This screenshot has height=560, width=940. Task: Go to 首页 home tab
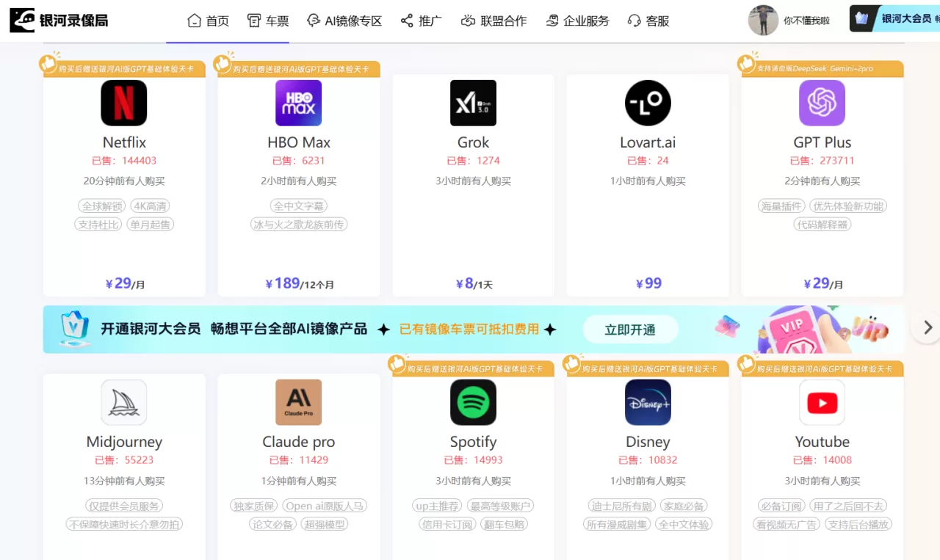pos(209,21)
